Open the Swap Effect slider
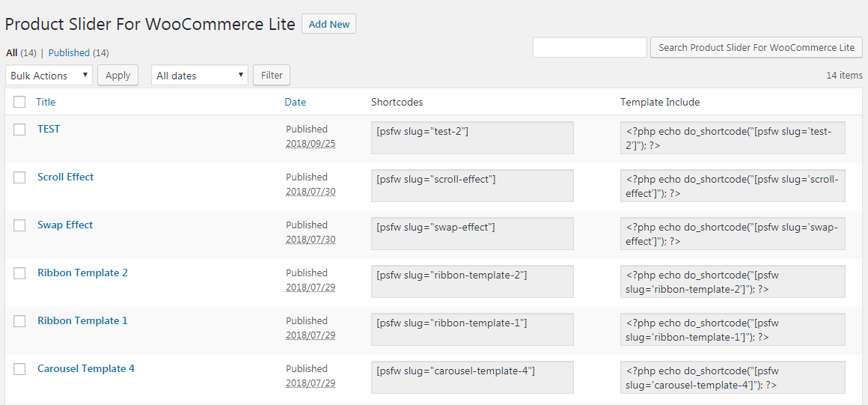Viewport: 868px width, 405px height. (65, 225)
